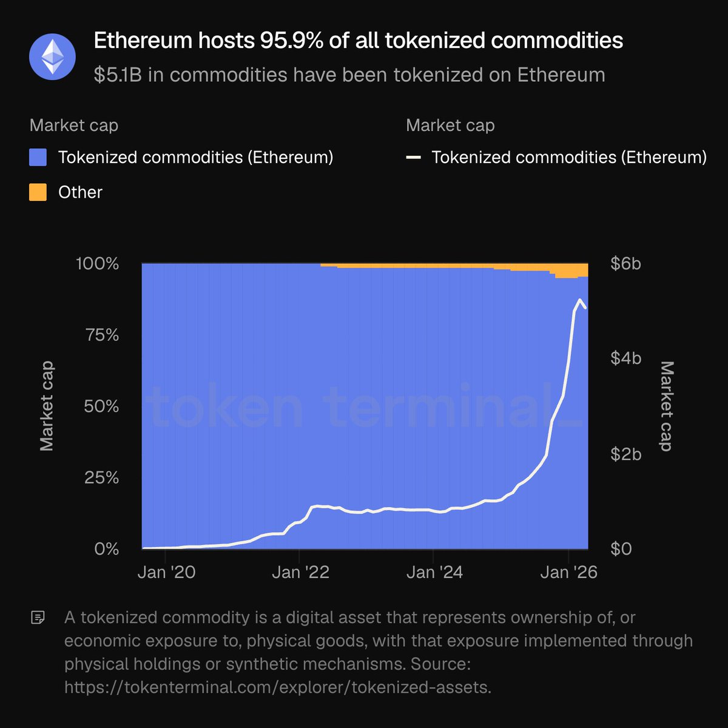Screen dimensions: 728x728
Task: Click the 100% left axis label
Action: click(97, 264)
